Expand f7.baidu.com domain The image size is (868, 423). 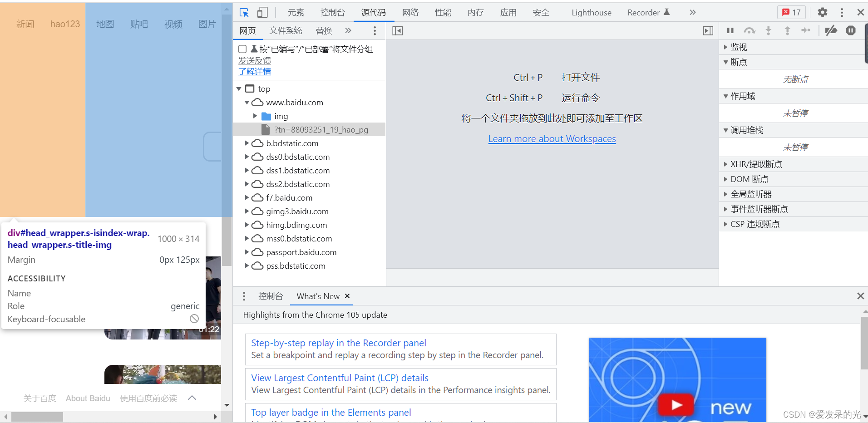(x=247, y=198)
